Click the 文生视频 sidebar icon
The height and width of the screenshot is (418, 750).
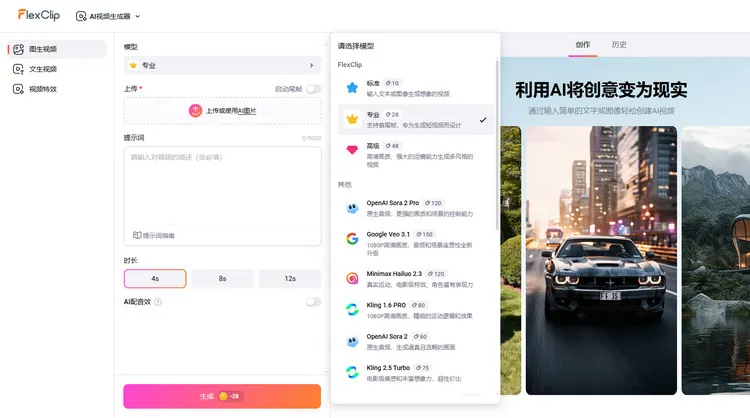click(18, 69)
